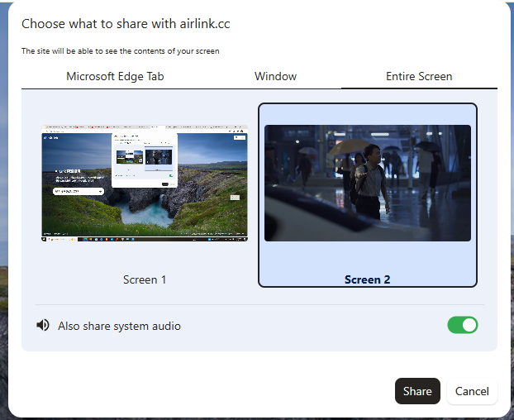The height and width of the screenshot is (420, 514).
Task: Click the bold "Screen 2" label text
Action: click(368, 279)
